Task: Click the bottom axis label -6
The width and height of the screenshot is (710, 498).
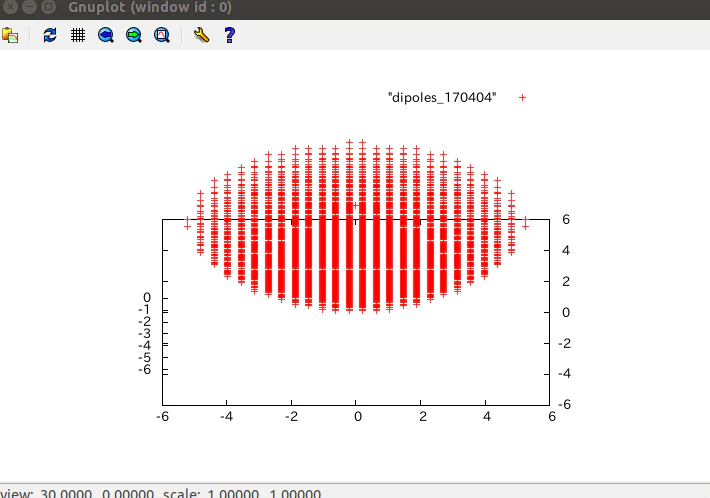Action: point(162,417)
